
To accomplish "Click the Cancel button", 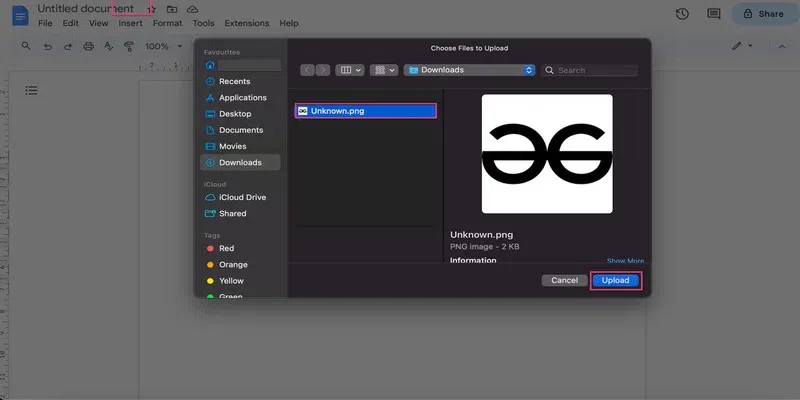I will [564, 280].
